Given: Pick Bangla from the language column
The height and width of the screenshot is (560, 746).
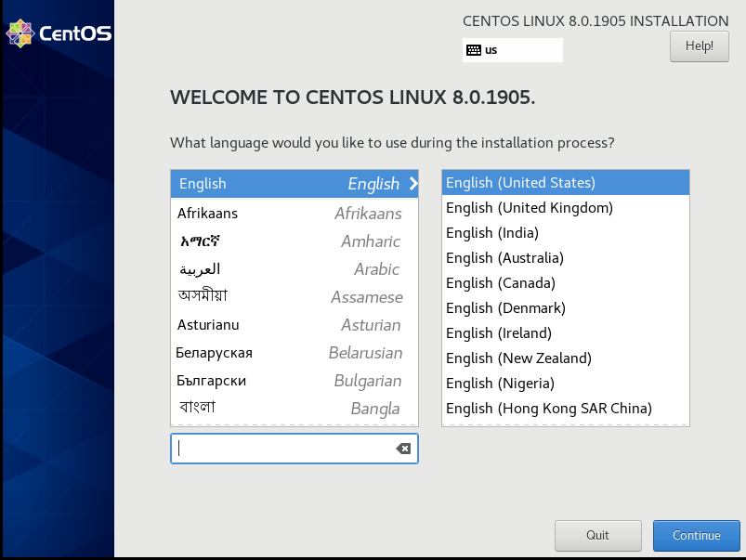Looking at the screenshot, I should (x=279, y=408).
